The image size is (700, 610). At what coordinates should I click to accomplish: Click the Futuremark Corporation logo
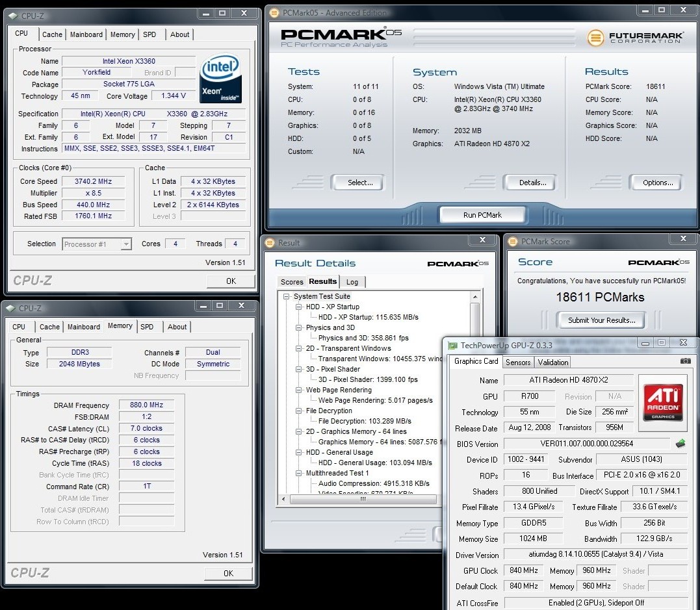coord(635,38)
